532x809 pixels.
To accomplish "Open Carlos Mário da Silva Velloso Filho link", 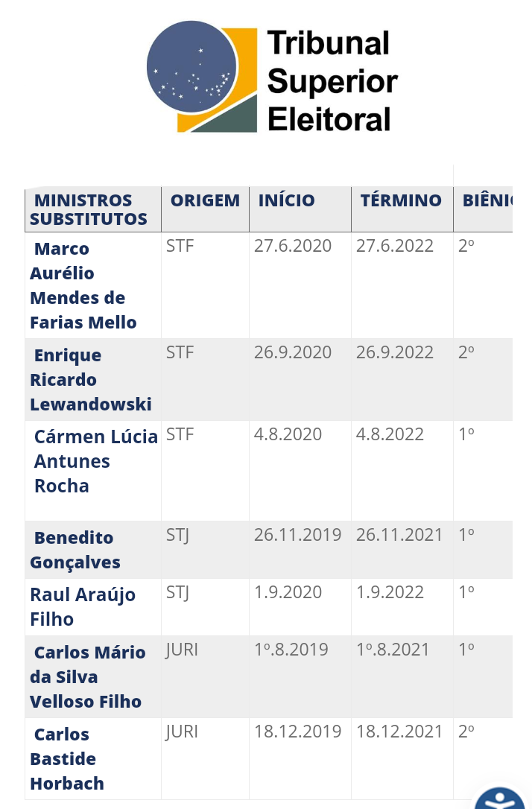I will click(88, 676).
